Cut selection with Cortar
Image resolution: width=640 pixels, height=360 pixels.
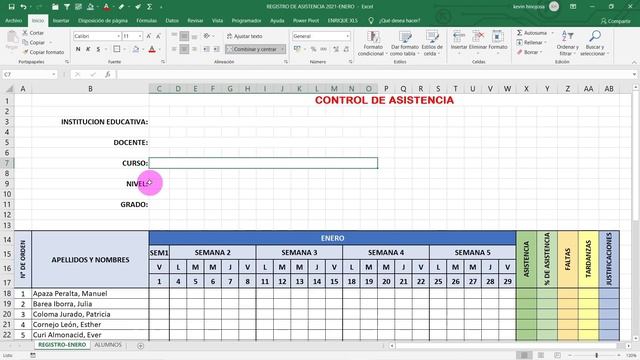coord(33,33)
